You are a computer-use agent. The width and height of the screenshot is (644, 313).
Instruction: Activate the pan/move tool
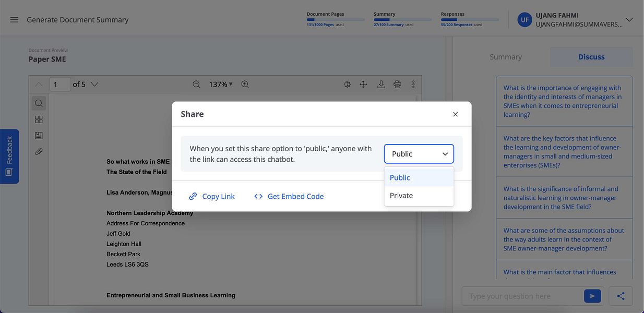pyautogui.click(x=363, y=84)
